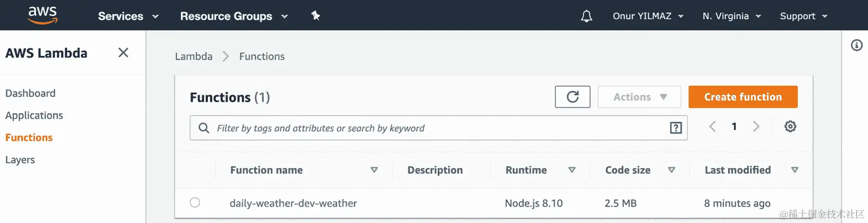Click the filter help question icon
868x223 pixels.
675,128
